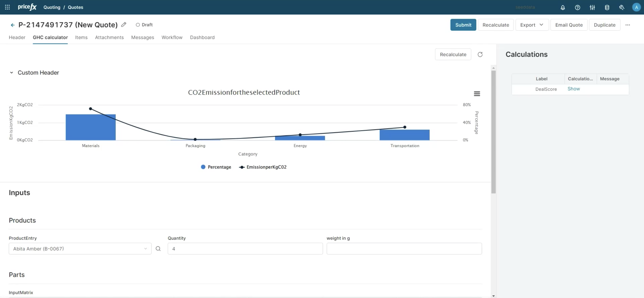This screenshot has width=644, height=298.
Task: Click the weight in g input field
Action: coord(404,249)
